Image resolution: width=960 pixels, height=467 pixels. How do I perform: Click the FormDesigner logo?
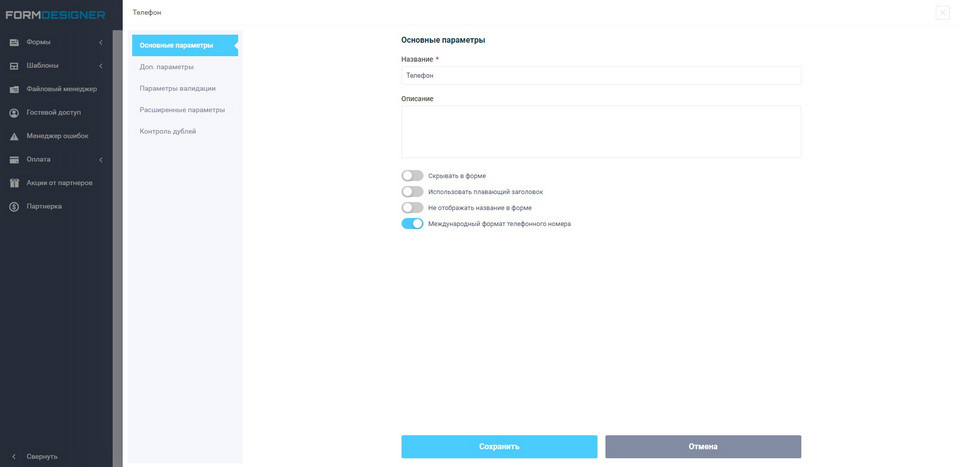[x=55, y=15]
